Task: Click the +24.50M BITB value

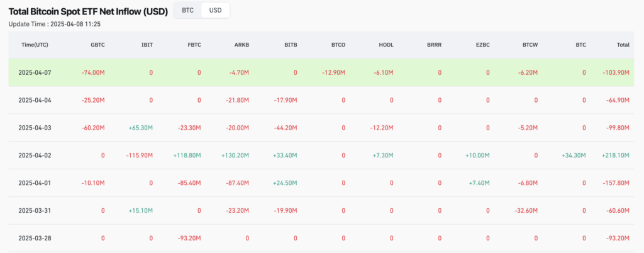Action: click(285, 183)
